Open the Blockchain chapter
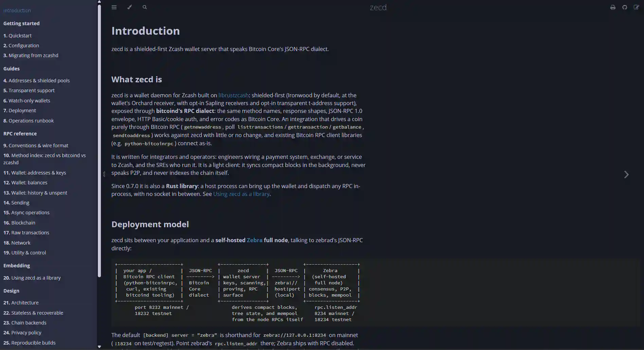 (x=19, y=223)
